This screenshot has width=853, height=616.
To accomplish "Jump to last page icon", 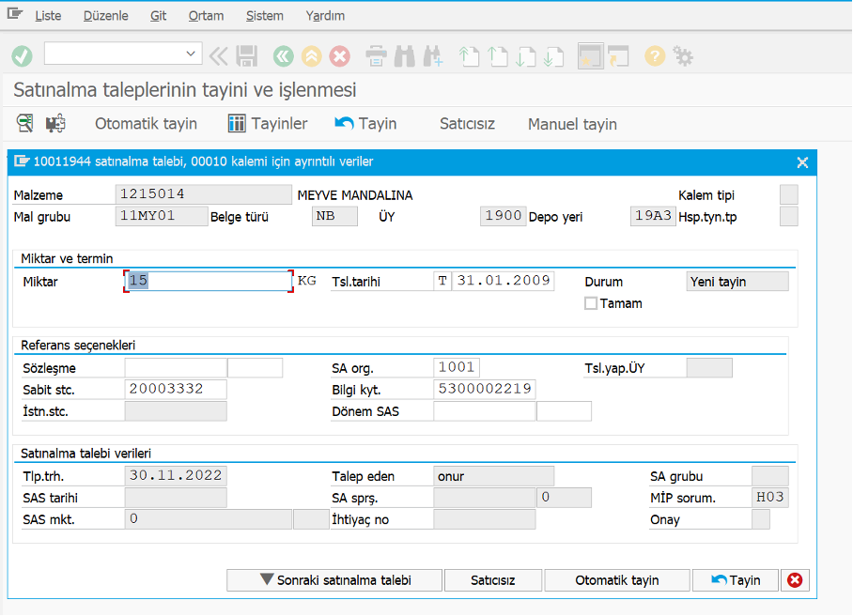I will [x=554, y=56].
